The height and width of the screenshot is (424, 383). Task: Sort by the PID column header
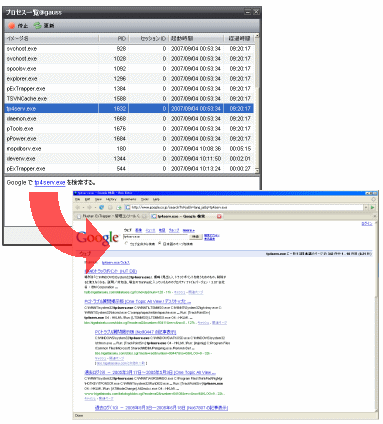(114, 39)
